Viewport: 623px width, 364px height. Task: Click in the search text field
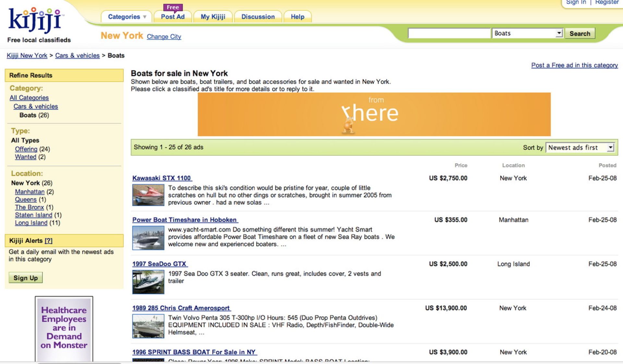pos(449,33)
